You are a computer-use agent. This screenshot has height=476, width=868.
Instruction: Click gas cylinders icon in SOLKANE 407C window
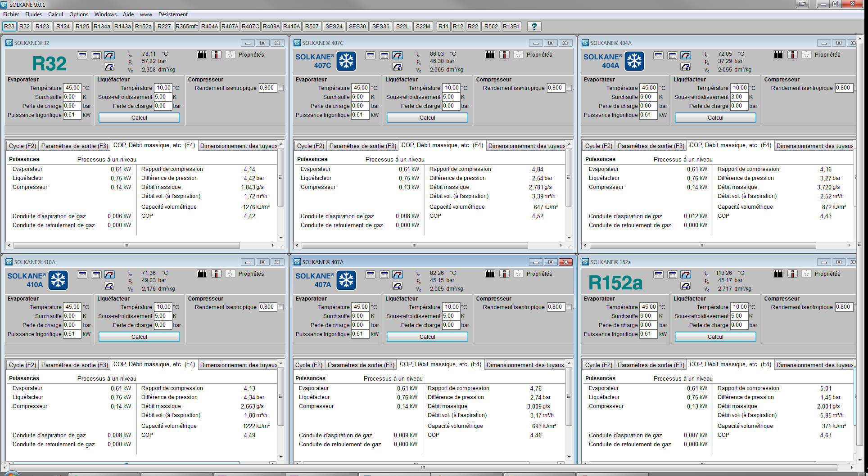click(490, 55)
